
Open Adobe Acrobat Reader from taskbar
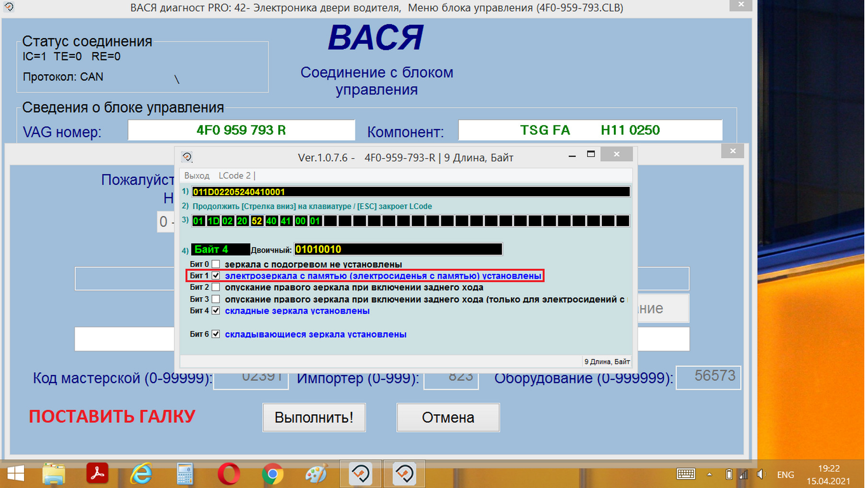(x=97, y=474)
